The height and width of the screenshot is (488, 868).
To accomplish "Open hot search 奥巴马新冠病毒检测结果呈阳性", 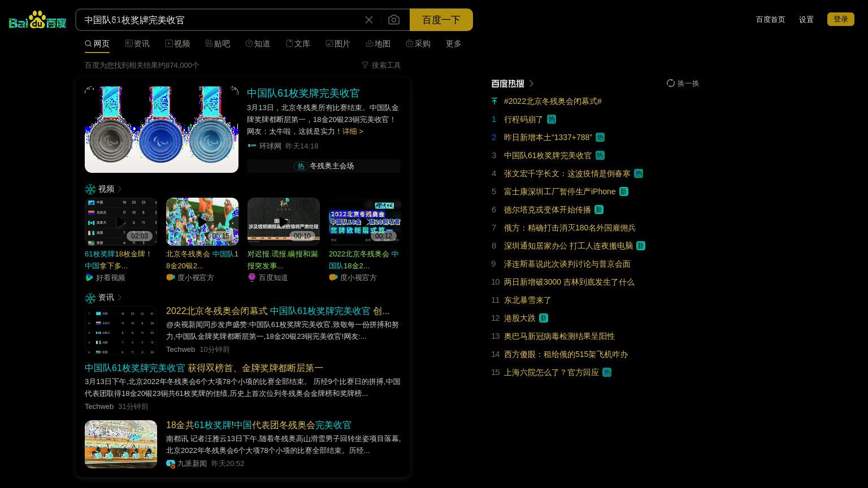I will coord(559,336).
